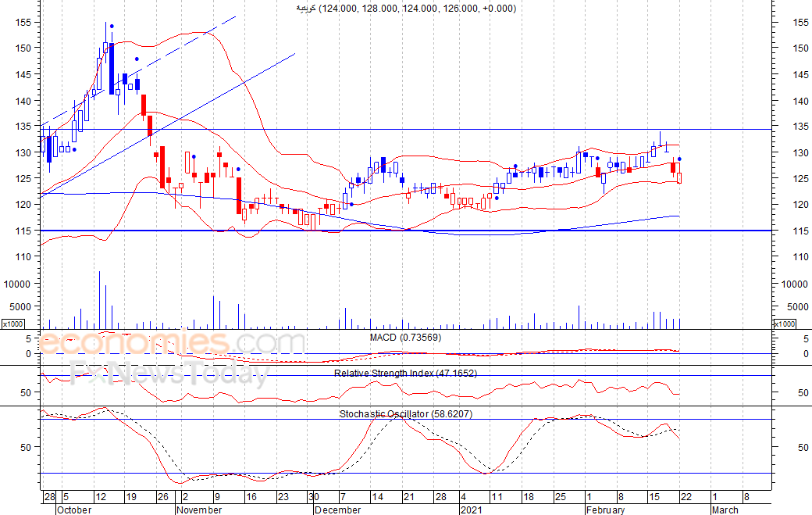
Task: Click date label 14 in December
Action: [378, 497]
